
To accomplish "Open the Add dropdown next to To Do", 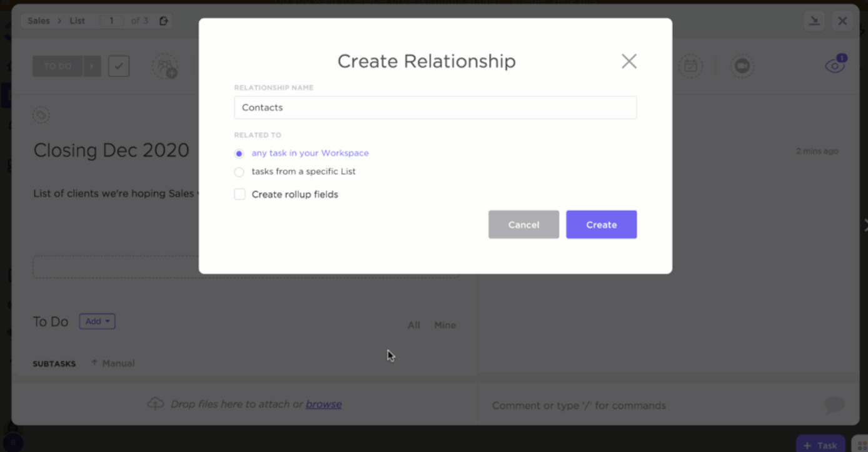I will [97, 322].
